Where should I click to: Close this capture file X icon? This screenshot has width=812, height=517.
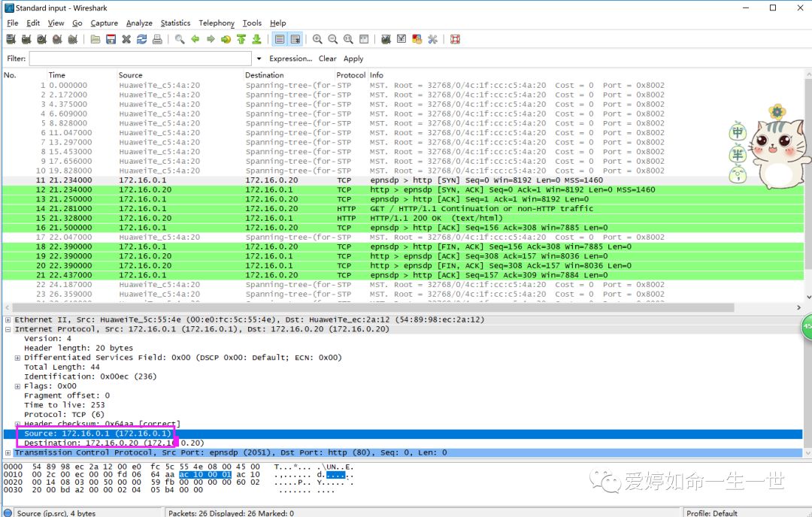126,39
